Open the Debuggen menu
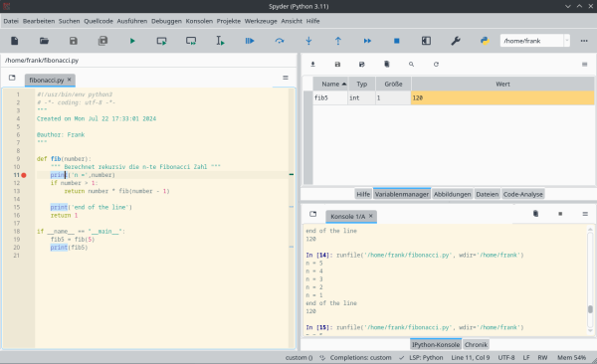Screen dimensions: 597x364 pos(166,21)
